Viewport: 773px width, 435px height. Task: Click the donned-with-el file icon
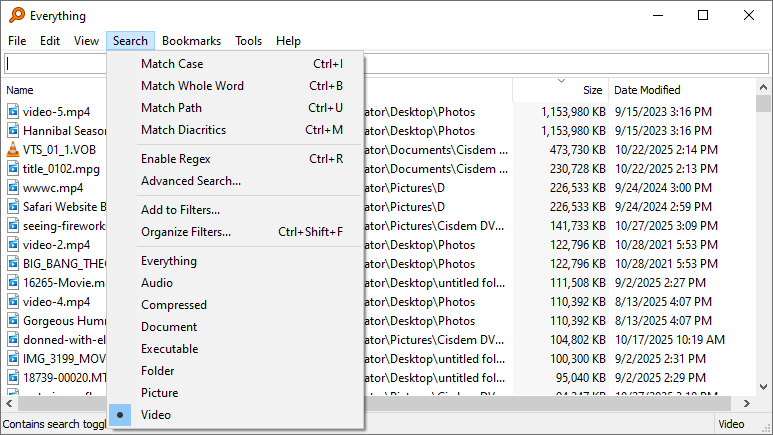click(x=13, y=339)
